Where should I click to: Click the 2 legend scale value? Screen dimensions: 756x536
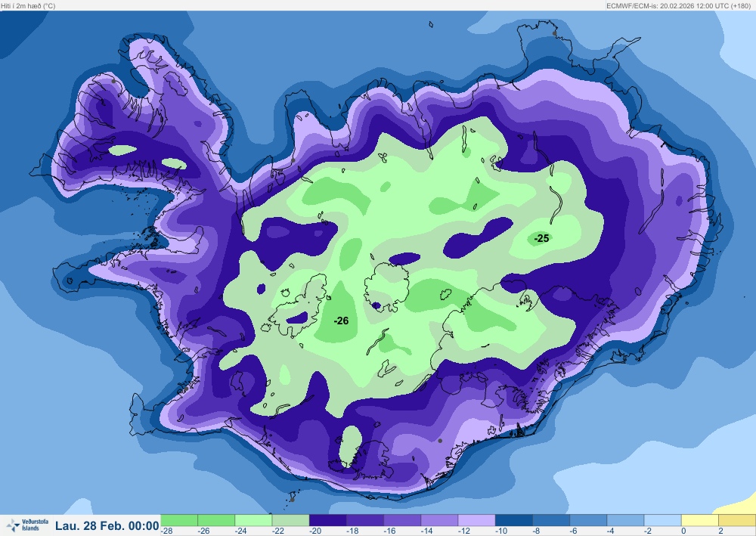720,531
